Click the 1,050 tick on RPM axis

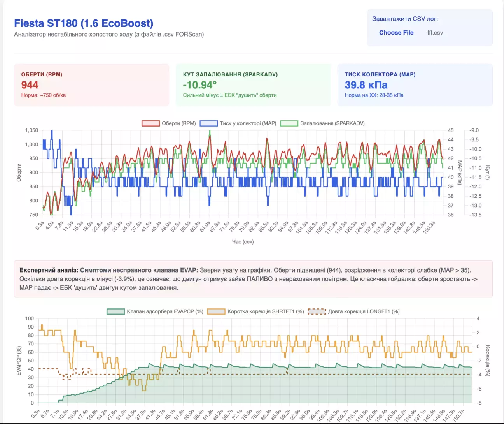coord(31,130)
